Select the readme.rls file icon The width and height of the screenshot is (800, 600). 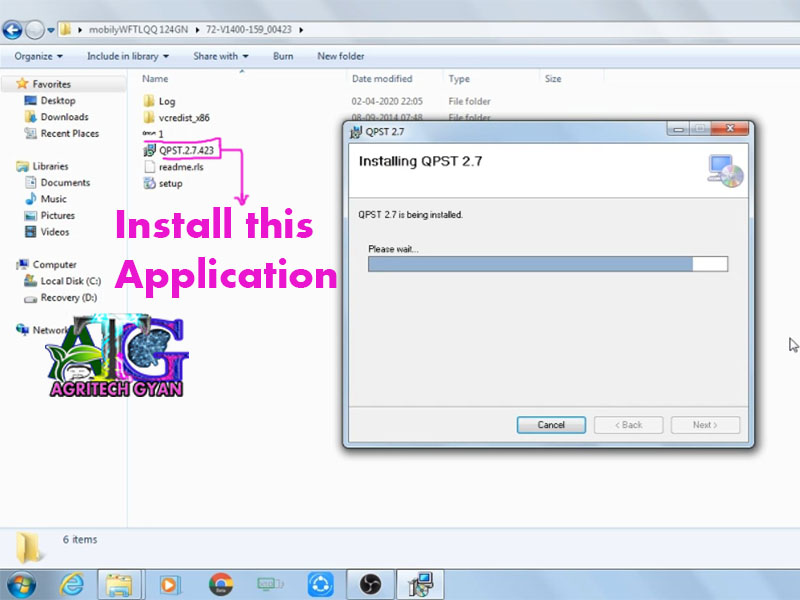[x=149, y=167]
